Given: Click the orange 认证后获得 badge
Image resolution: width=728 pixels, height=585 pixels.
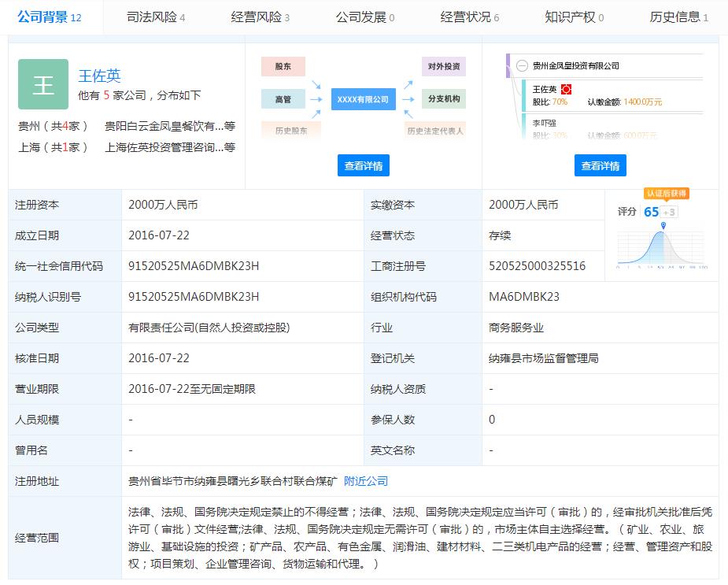Looking at the screenshot, I should tap(665, 193).
